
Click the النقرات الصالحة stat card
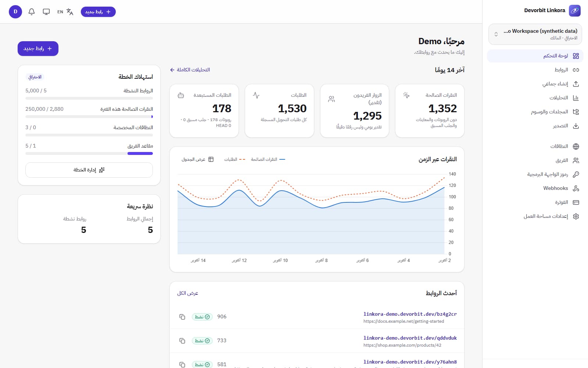[430, 111]
